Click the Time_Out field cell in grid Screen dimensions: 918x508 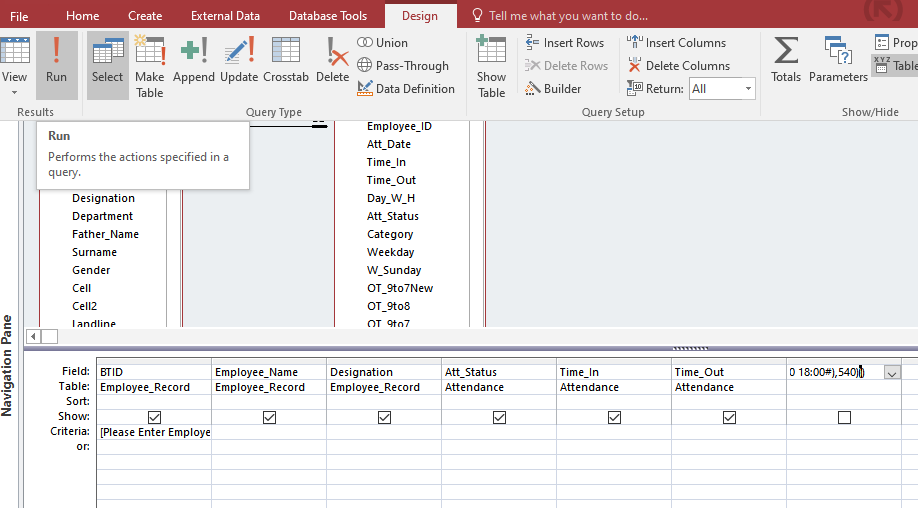[728, 372]
